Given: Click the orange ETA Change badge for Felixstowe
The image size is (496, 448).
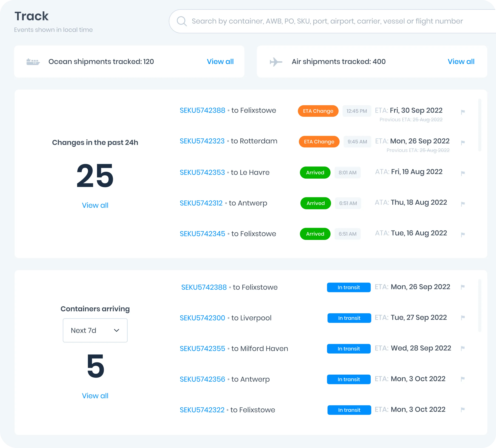Looking at the screenshot, I should pyautogui.click(x=318, y=111).
